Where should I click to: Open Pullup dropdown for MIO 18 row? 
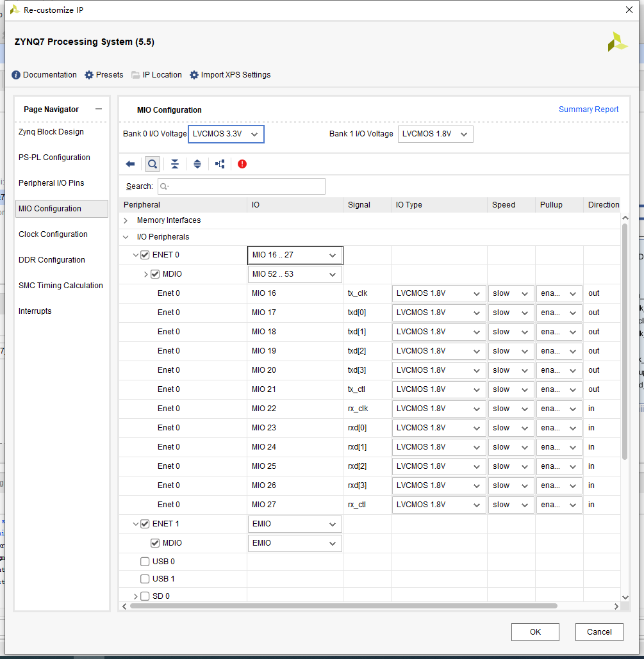pyautogui.click(x=559, y=332)
